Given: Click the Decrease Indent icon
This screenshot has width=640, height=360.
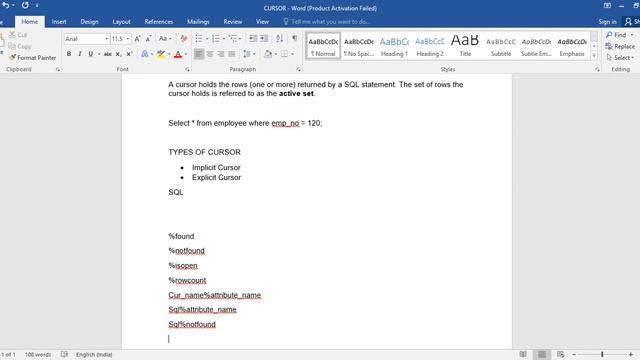Looking at the screenshot, I should pos(253,38).
